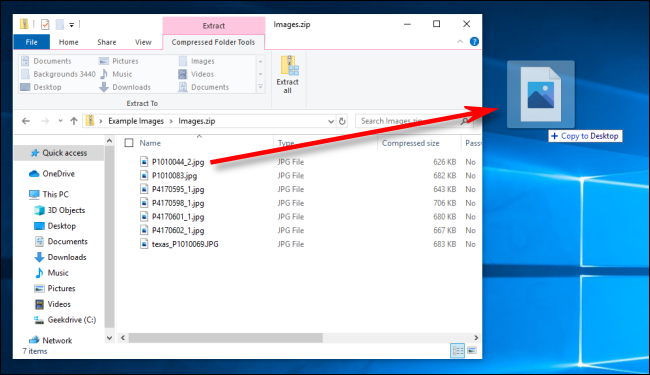Expand the Extract To gallery list

(260, 87)
